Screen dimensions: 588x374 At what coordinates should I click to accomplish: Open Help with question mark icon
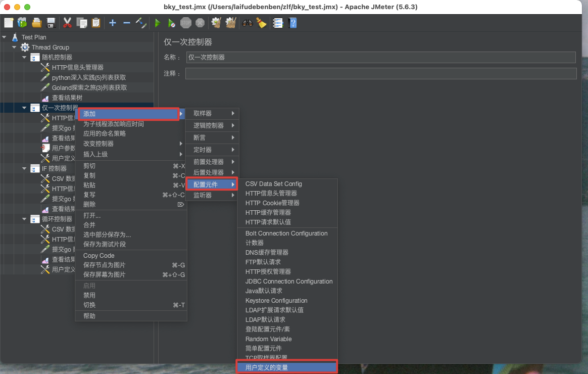click(293, 23)
